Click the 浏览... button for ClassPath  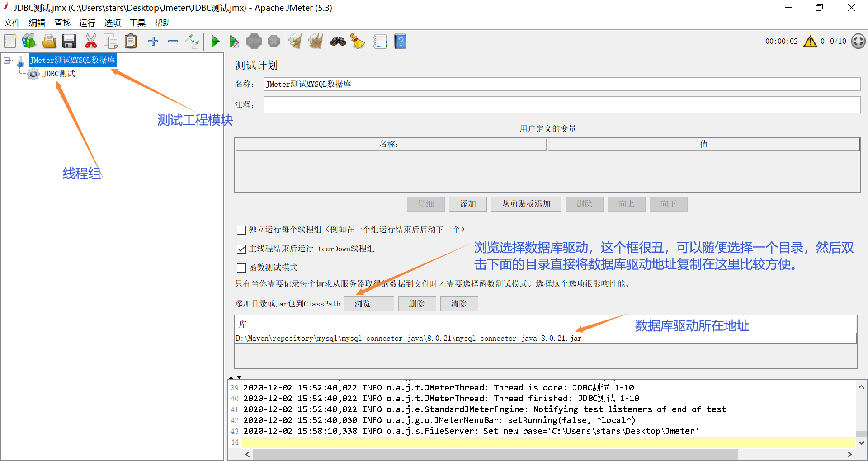(x=368, y=304)
